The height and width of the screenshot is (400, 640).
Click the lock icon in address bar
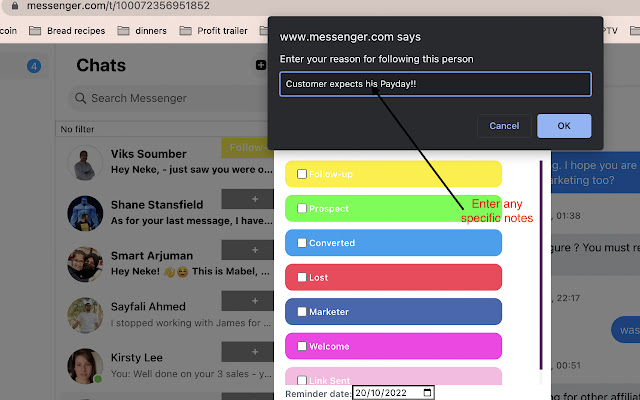click(15, 6)
